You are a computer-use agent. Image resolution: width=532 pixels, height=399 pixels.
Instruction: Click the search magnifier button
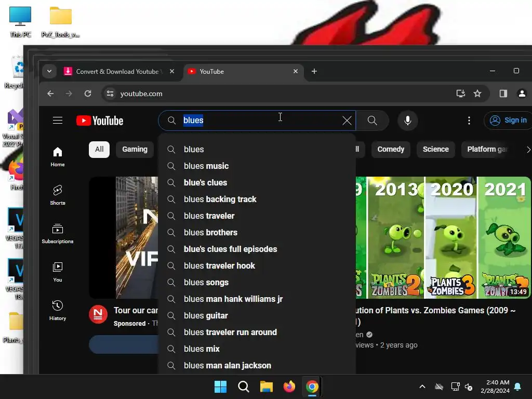(372, 121)
